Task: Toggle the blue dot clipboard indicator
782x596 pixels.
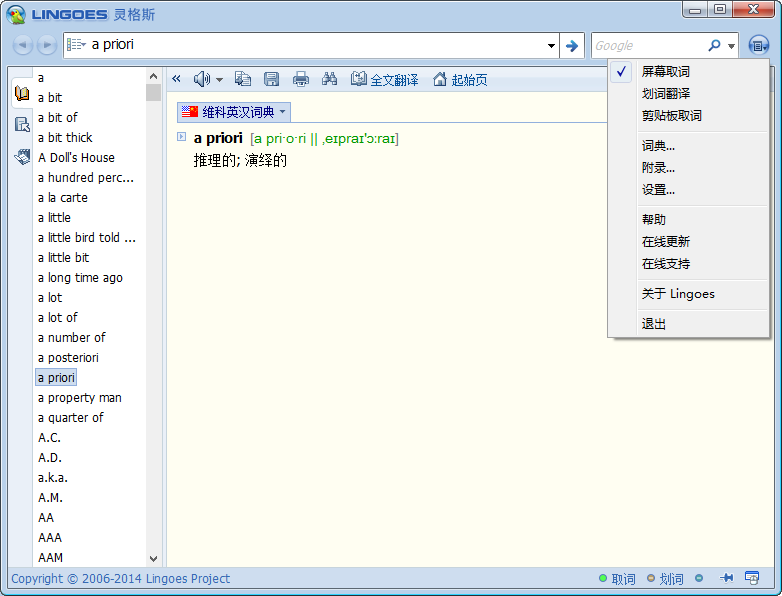Action: click(x=699, y=578)
